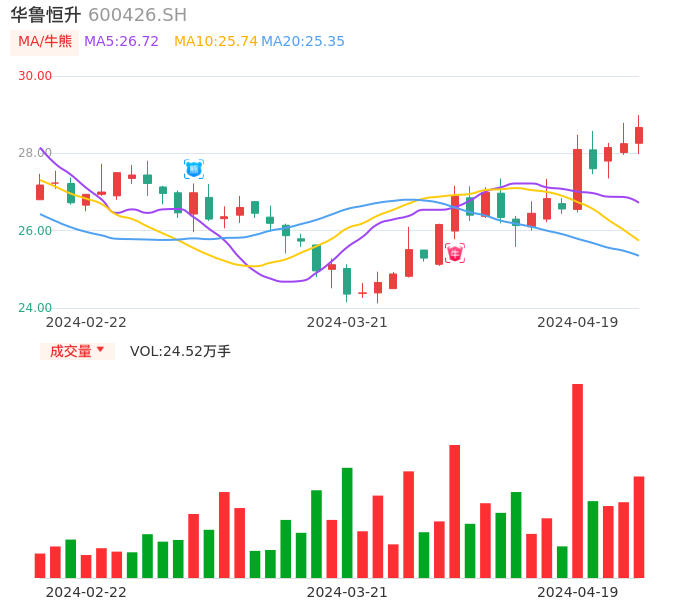Click the 24.00 price axis label
The height and width of the screenshot is (606, 686).
(x=35, y=308)
